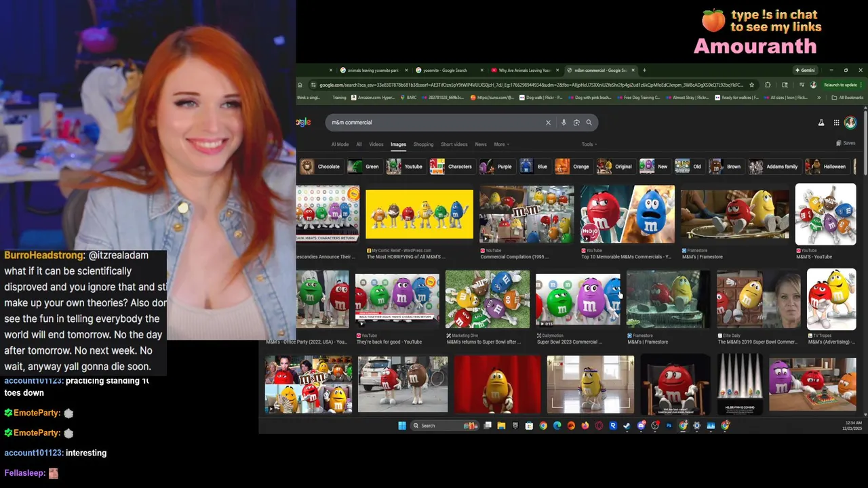Filter images by Characters chip
868x488 pixels.
[x=452, y=167]
